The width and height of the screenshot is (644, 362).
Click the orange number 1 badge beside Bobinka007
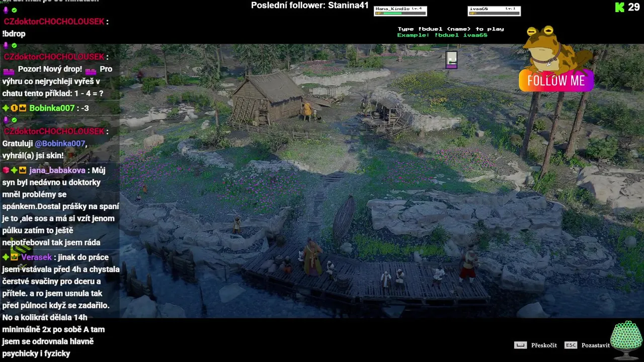coord(14,108)
